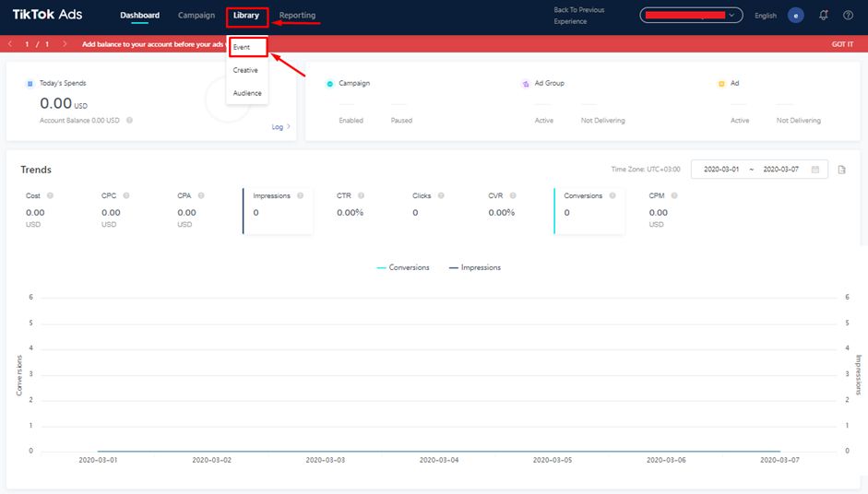The width and height of the screenshot is (868, 494).
Task: Open the English language dropdown
Action: point(766,16)
